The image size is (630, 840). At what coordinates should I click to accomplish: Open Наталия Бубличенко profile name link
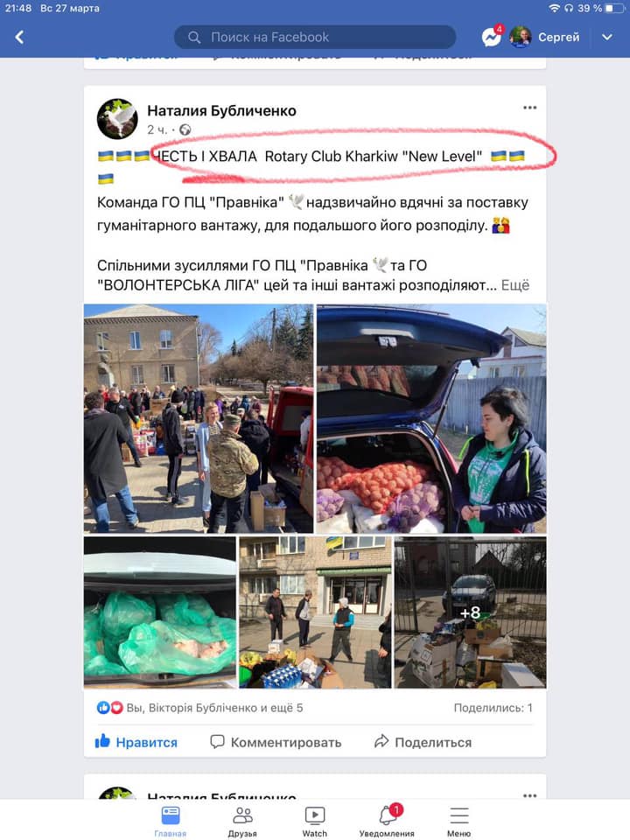(x=221, y=111)
